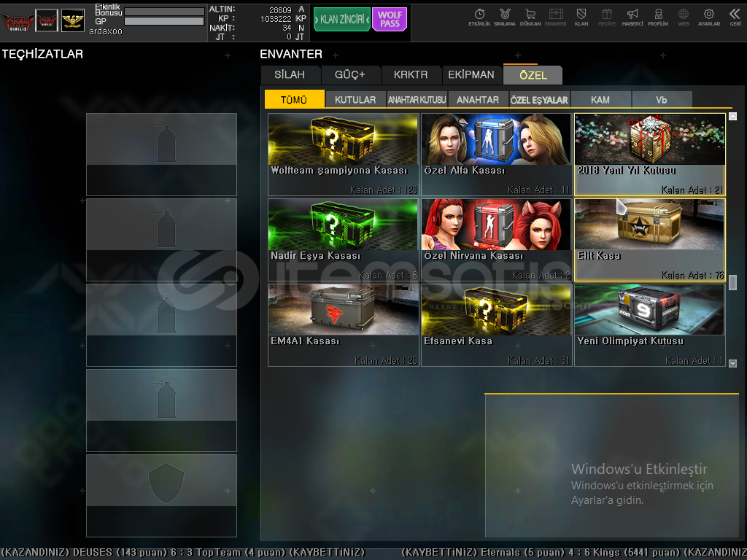Select the Yeni Olimpiyat Kutusu item

(650, 325)
